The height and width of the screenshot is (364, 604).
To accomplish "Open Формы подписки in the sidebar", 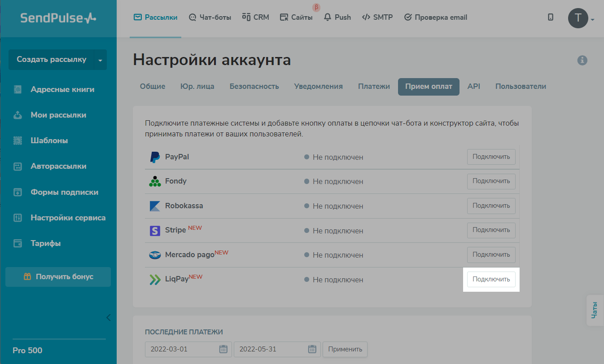I will coord(64,192).
